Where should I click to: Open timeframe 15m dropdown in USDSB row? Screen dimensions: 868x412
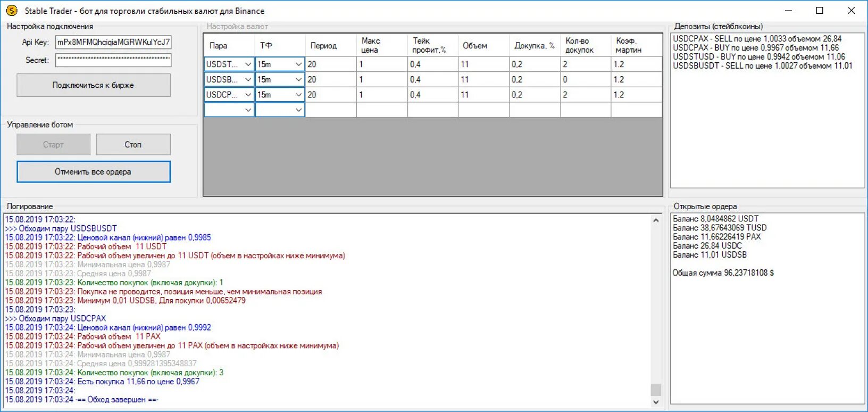(x=298, y=79)
